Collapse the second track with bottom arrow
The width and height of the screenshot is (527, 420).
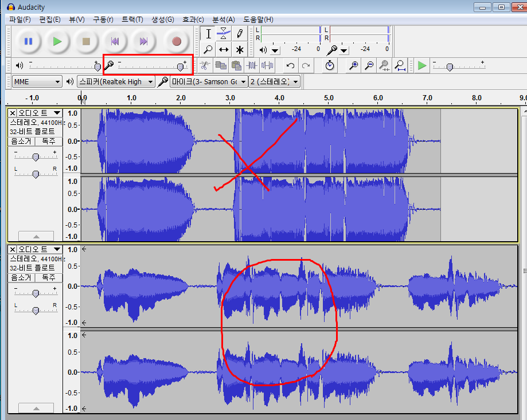[x=36, y=408]
